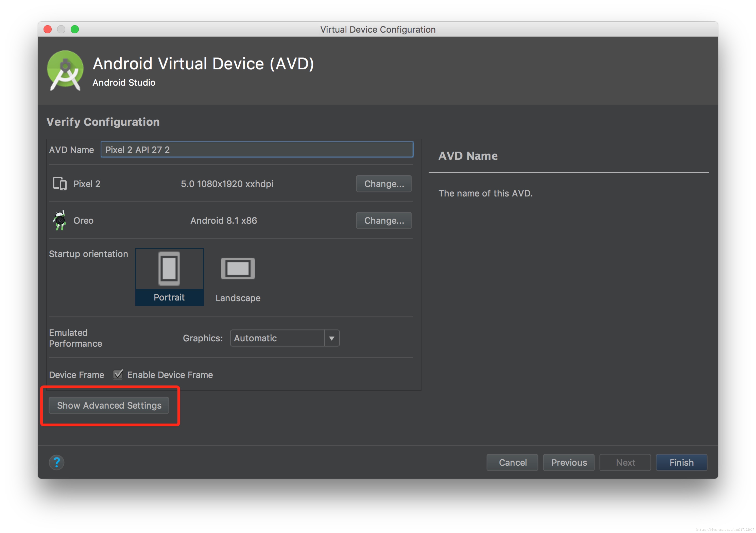Go back with the Previous button
The height and width of the screenshot is (533, 756).
point(569,462)
